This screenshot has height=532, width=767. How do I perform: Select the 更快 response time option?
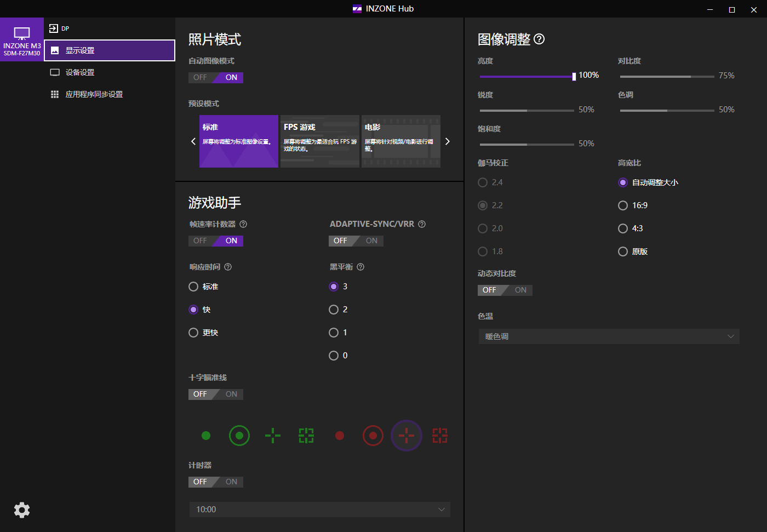[193, 333]
